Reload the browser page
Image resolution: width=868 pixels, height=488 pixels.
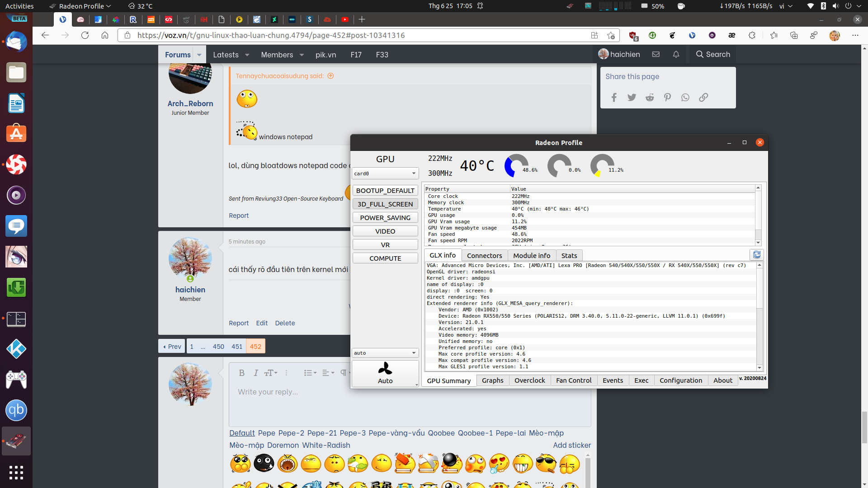(85, 35)
